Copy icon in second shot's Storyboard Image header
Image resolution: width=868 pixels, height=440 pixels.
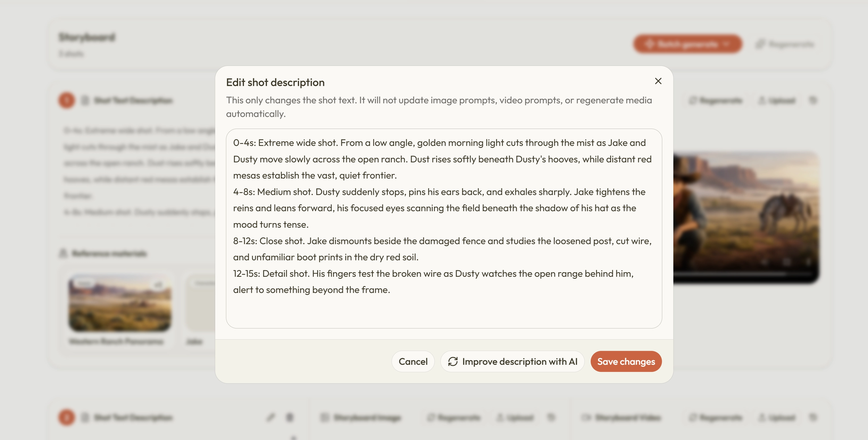[551, 418]
